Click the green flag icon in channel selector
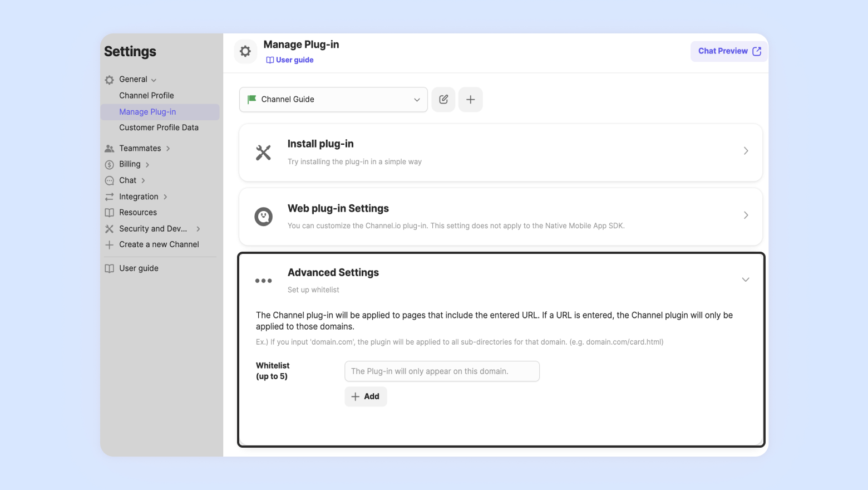Viewport: 868px width, 490px height. point(252,99)
